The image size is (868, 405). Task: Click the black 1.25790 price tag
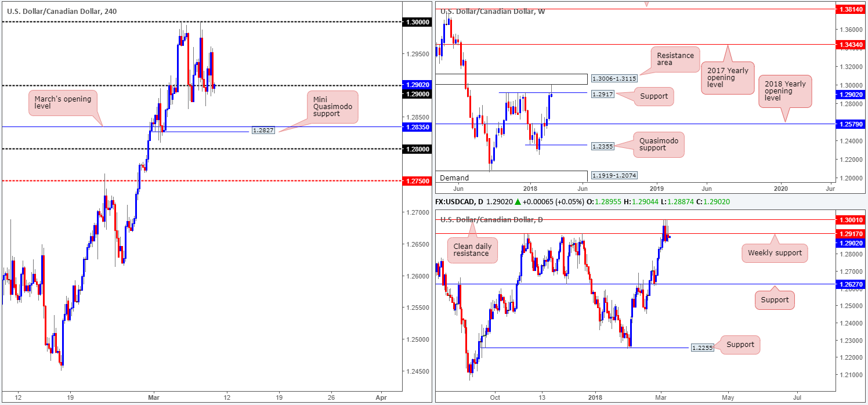(x=850, y=124)
